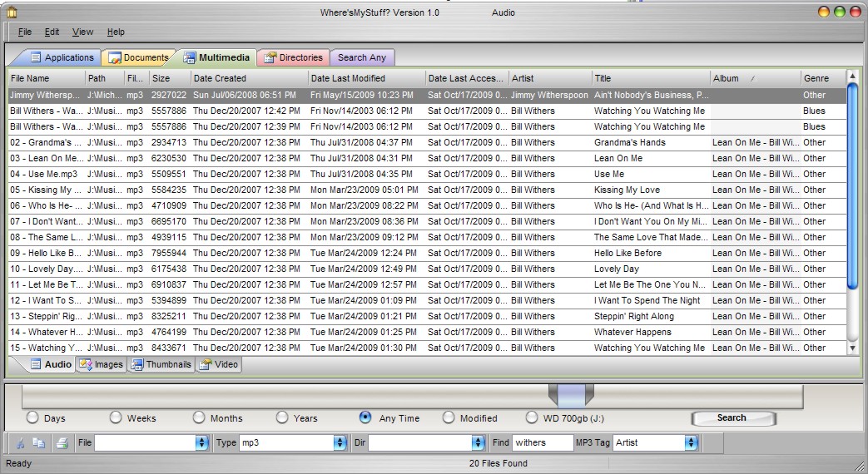Image resolution: width=868 pixels, height=474 pixels.
Task: Click the Documents tab icon
Action: coord(115,57)
